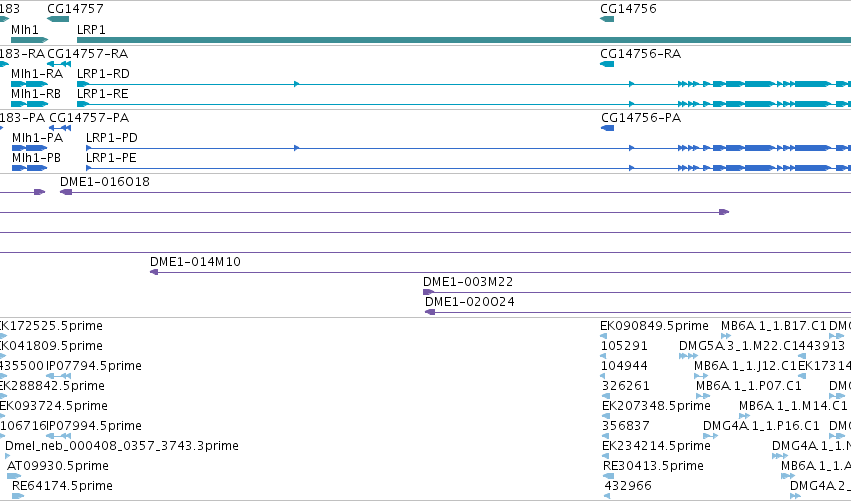Viewport: 851px width, 501px height.
Task: Click the DME1-014M10 clone arrowhead
Action: pyautogui.click(x=154, y=272)
